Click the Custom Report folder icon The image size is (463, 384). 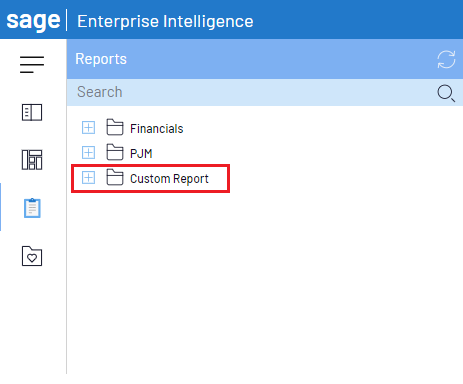[115, 177]
